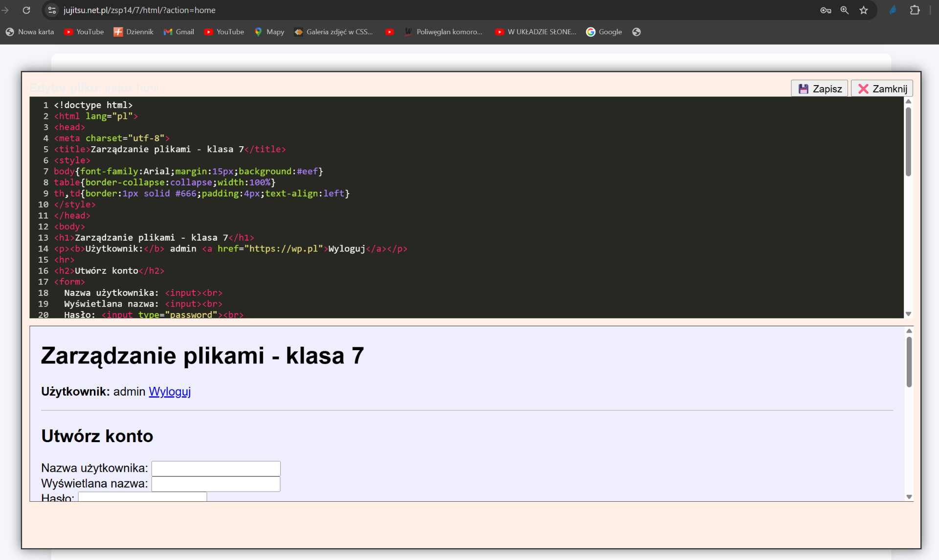Open the Google bookmark
Screen dimensions: 939x560
(x=604, y=32)
